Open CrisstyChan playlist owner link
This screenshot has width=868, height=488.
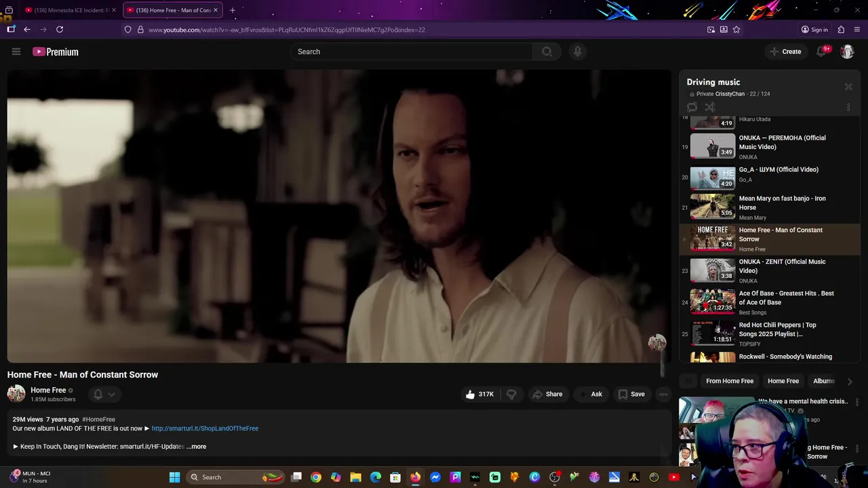pos(730,94)
